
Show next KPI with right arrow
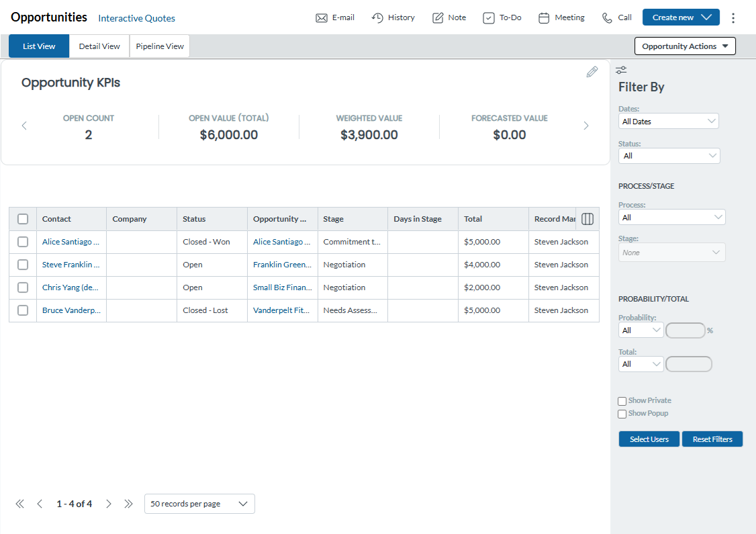[586, 126]
